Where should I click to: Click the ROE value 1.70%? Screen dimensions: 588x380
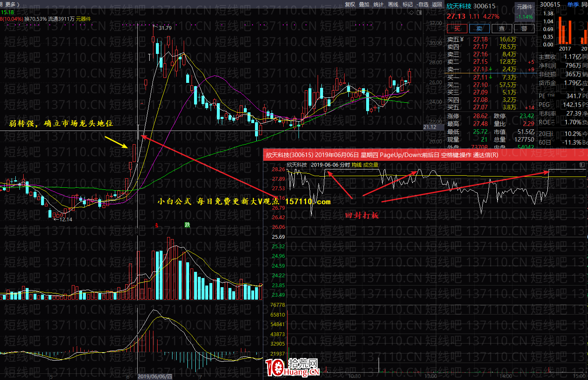573,122
